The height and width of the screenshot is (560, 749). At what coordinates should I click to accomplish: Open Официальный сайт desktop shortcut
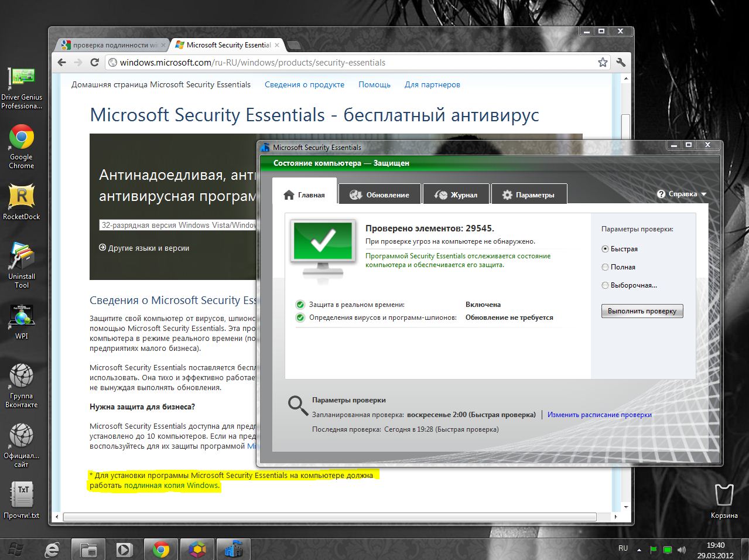tap(22, 445)
